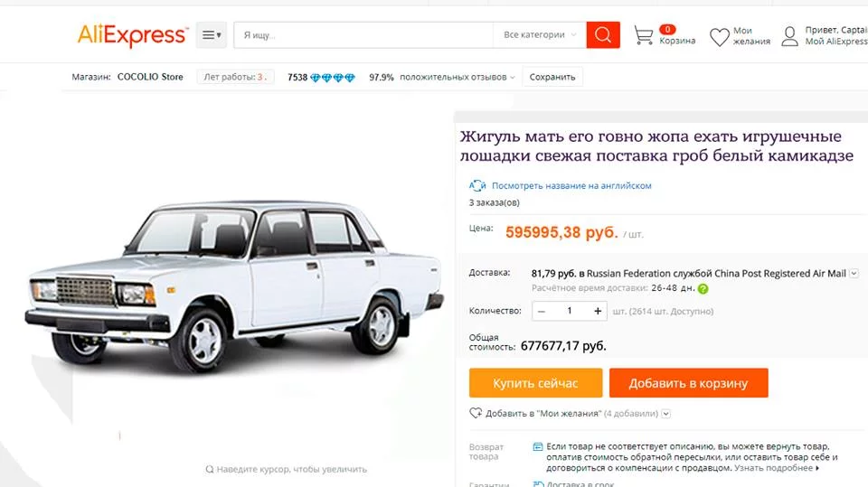Save the store with 'Сохранить' button
868x487 pixels.
[552, 78]
